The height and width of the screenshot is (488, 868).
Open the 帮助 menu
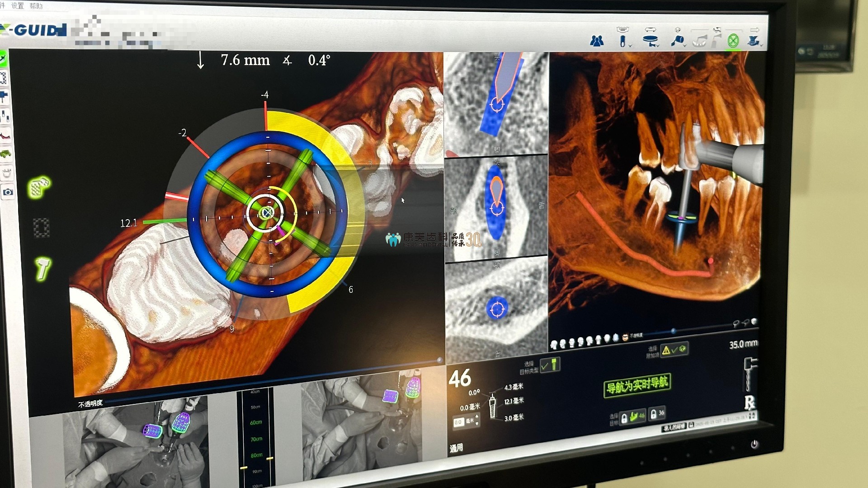pos(36,6)
